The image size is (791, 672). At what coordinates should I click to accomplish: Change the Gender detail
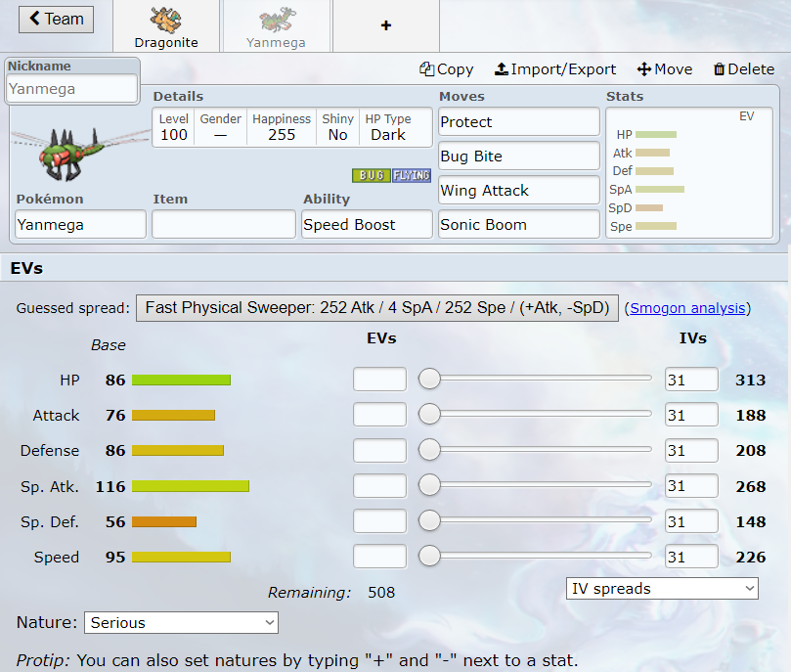(x=220, y=127)
